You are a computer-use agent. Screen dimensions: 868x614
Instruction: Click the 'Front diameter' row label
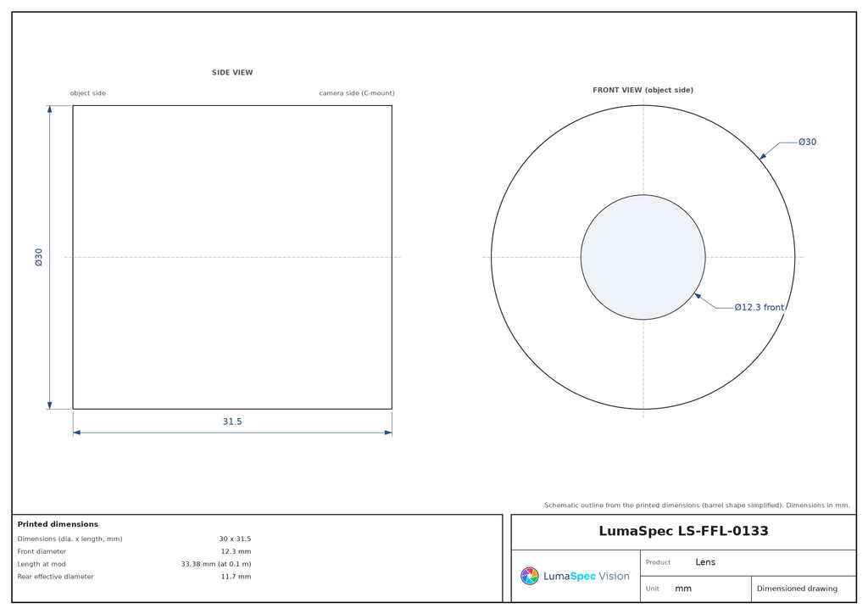[42, 551]
